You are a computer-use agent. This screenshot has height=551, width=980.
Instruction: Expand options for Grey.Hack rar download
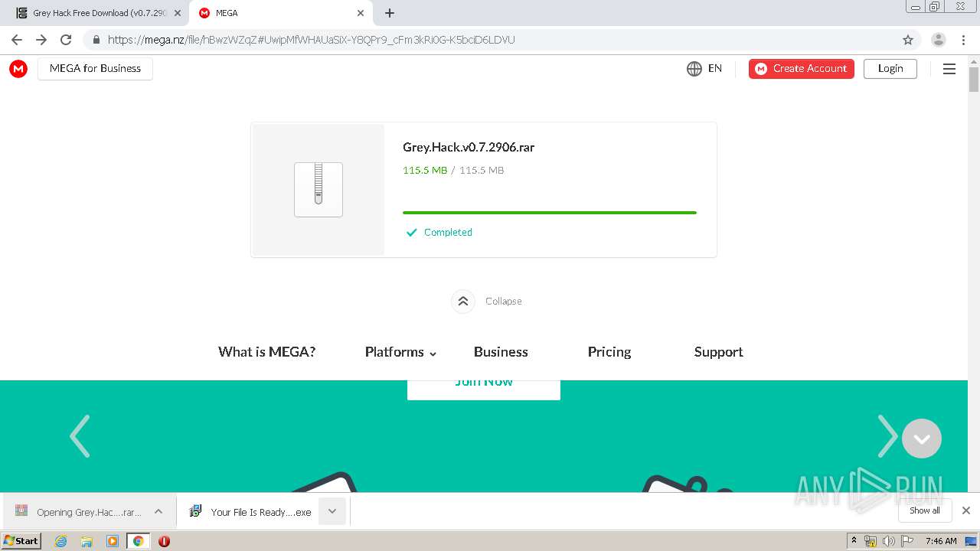point(158,511)
